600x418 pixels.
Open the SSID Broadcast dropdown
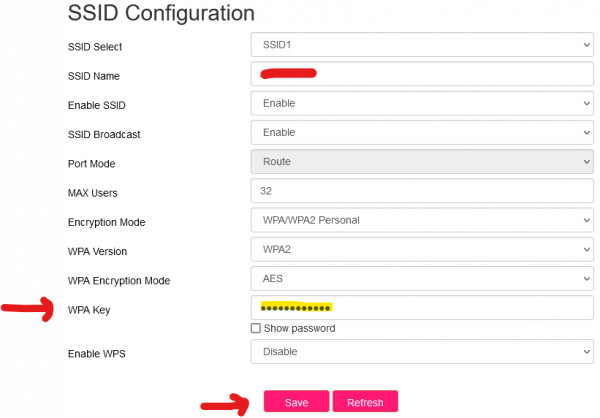tap(420, 132)
